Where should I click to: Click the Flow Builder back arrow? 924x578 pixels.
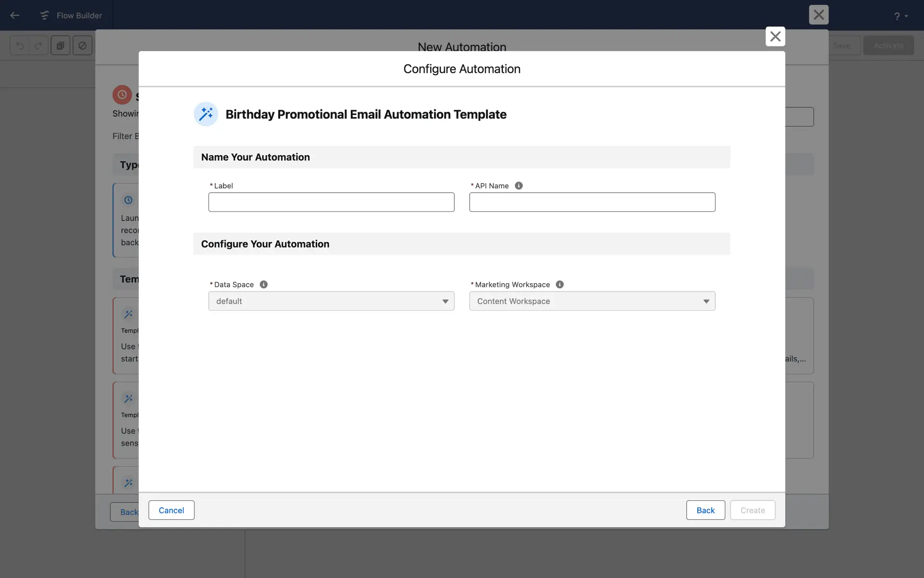click(x=15, y=15)
